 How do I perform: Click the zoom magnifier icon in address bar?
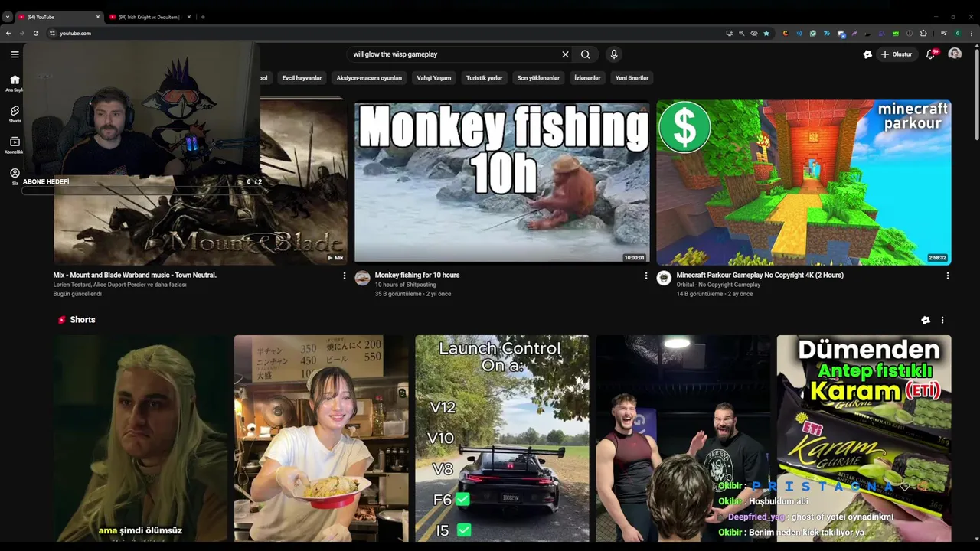(741, 33)
